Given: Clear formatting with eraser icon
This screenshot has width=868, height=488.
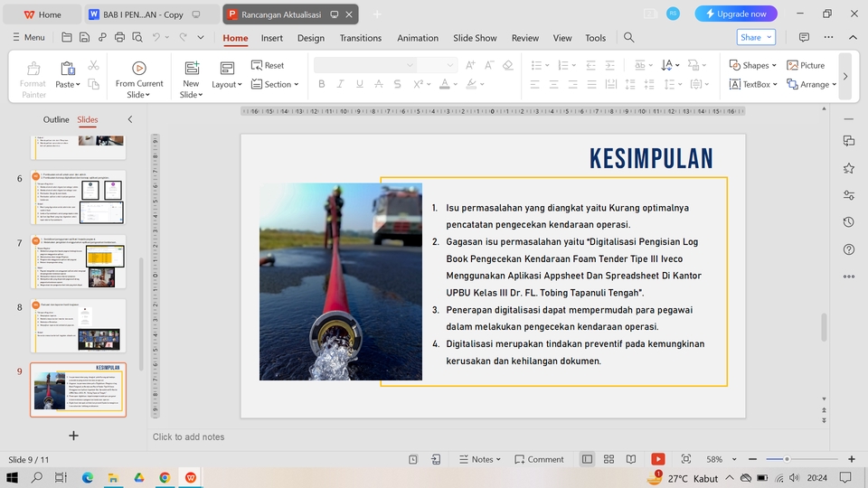Looking at the screenshot, I should [x=507, y=65].
